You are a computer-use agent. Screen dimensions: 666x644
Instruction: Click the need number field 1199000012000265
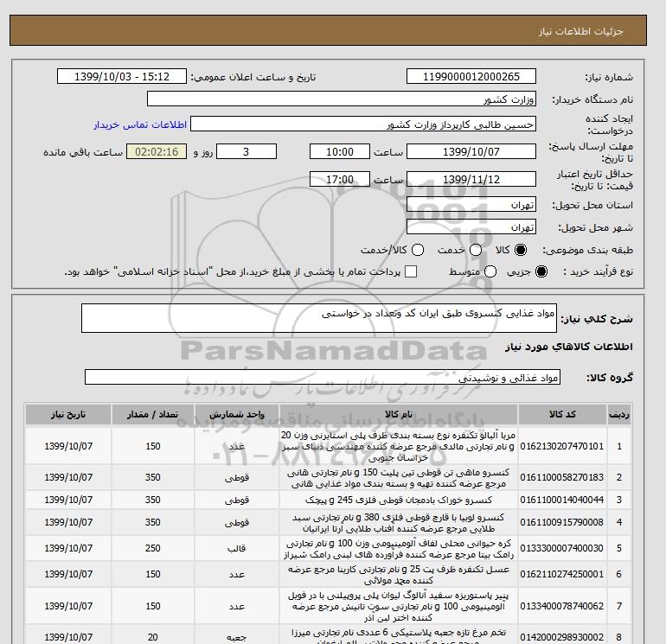[471, 76]
